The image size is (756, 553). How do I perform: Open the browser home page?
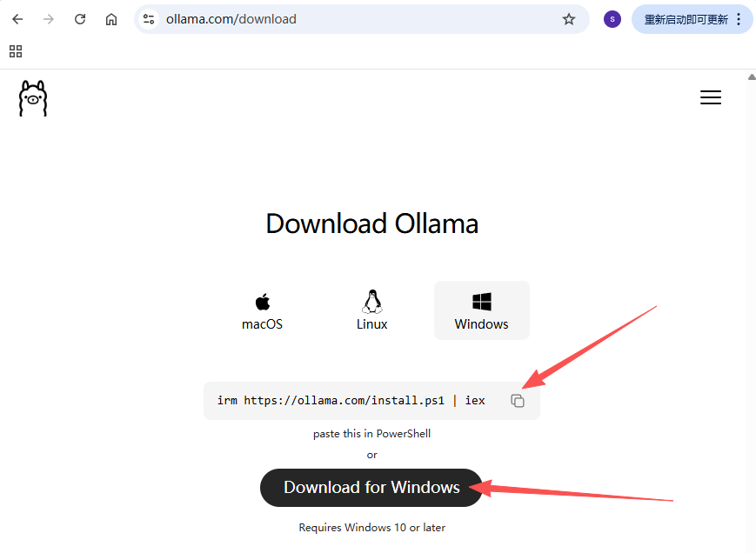click(x=111, y=19)
